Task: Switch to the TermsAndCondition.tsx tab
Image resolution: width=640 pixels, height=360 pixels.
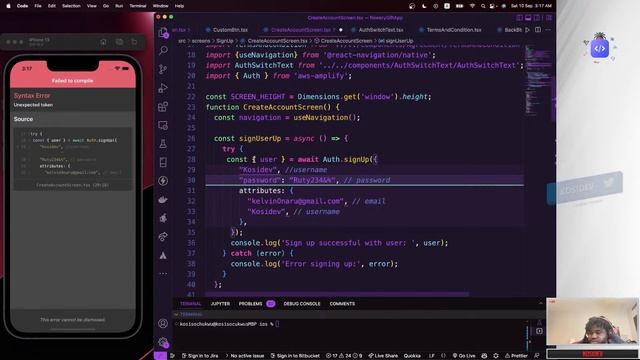Action: 453,30
